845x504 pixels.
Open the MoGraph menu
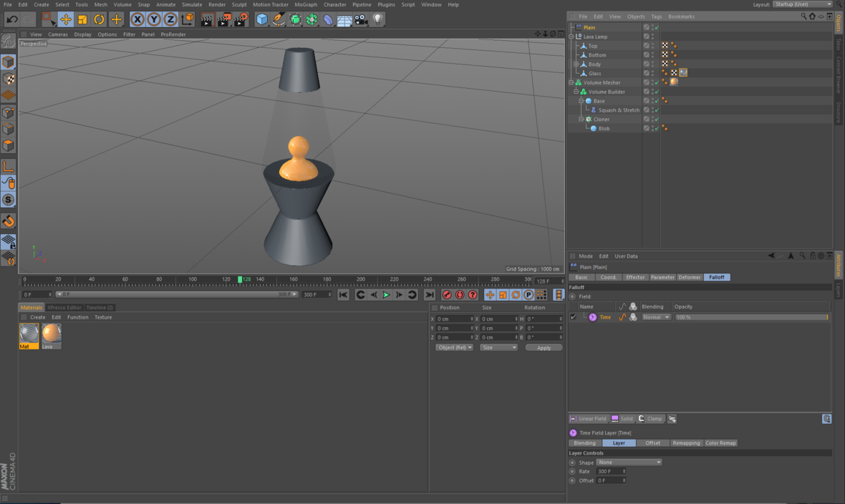(306, 4)
